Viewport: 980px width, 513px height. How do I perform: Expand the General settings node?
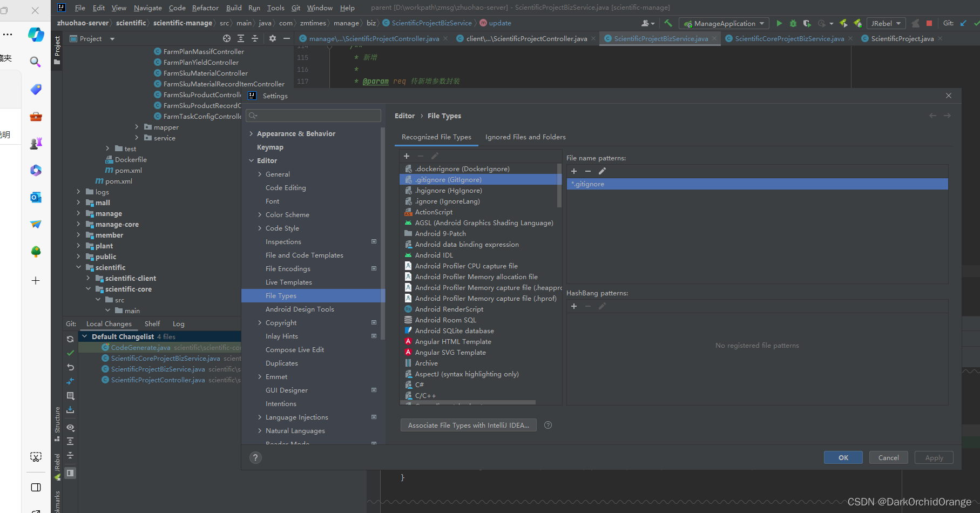point(260,174)
